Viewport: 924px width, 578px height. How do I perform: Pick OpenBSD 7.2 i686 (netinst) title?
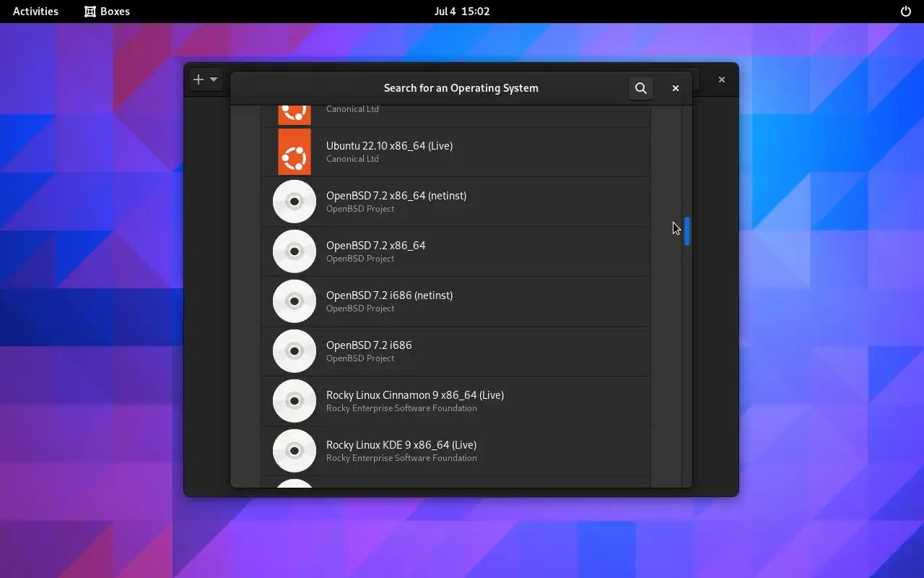pos(389,296)
